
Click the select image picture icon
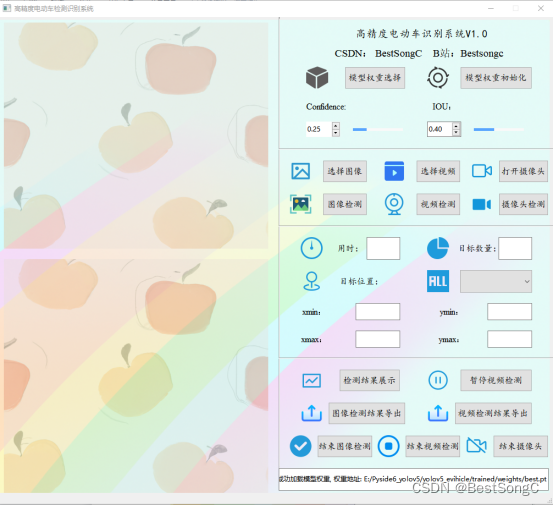(x=301, y=171)
